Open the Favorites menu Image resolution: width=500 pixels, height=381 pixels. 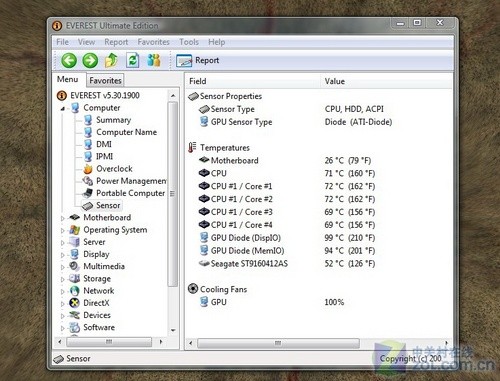(153, 42)
